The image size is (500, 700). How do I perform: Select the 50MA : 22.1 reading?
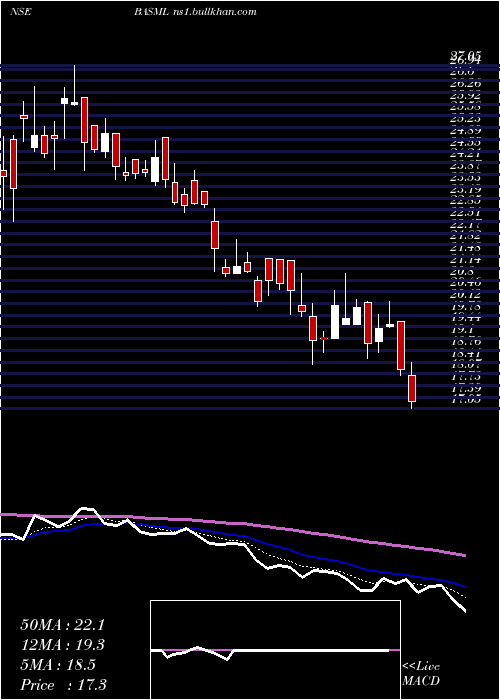pyautogui.click(x=62, y=625)
